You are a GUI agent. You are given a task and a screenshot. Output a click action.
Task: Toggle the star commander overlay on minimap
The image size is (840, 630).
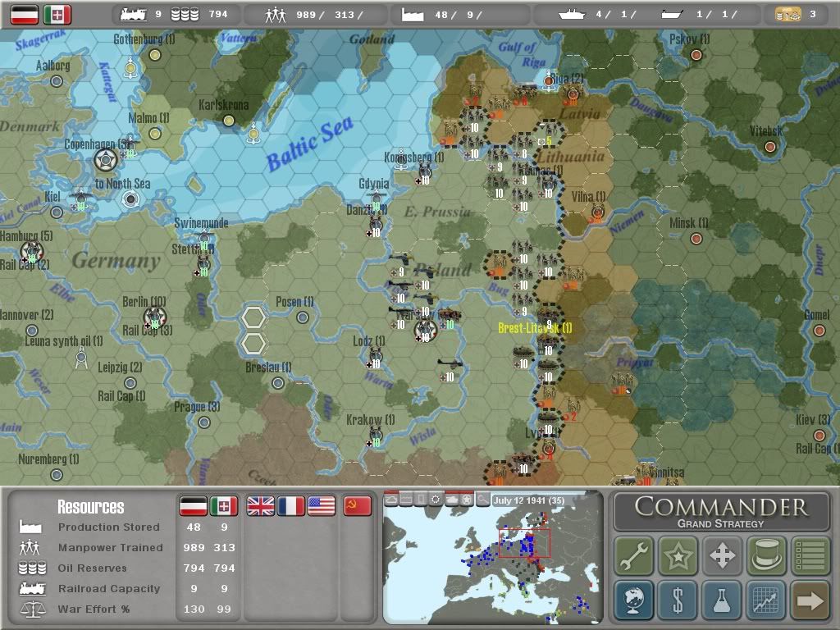467,500
